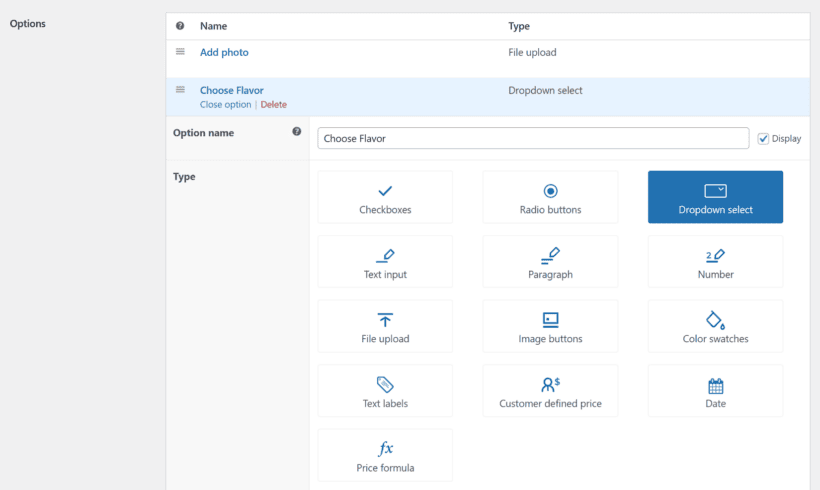The height and width of the screenshot is (490, 820).
Task: Click the Options section label
Action: [x=28, y=24]
